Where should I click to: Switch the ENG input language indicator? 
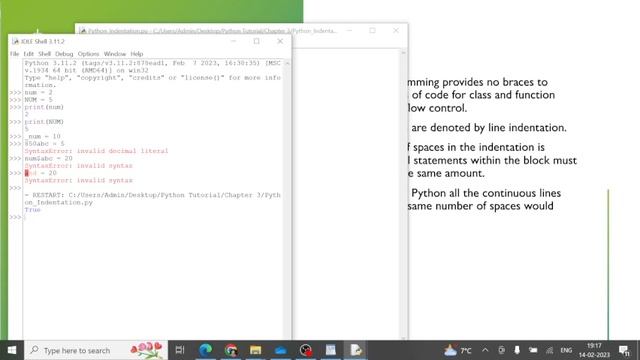tap(566, 350)
